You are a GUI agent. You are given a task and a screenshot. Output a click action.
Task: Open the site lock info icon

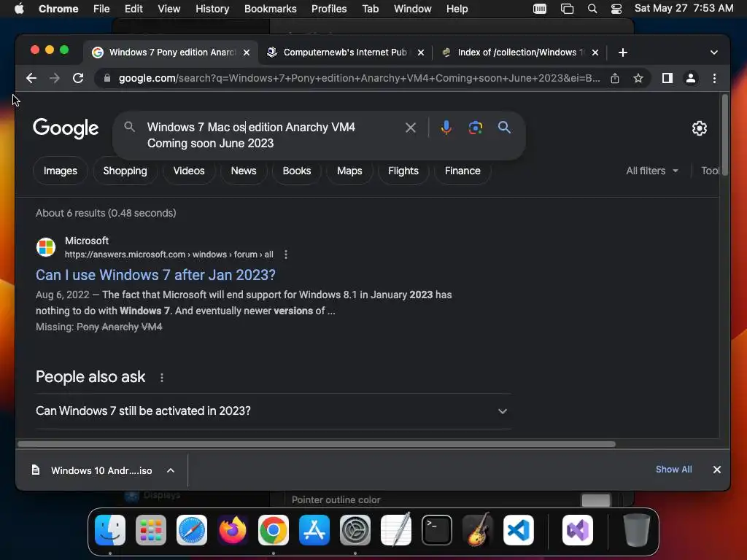pyautogui.click(x=107, y=78)
